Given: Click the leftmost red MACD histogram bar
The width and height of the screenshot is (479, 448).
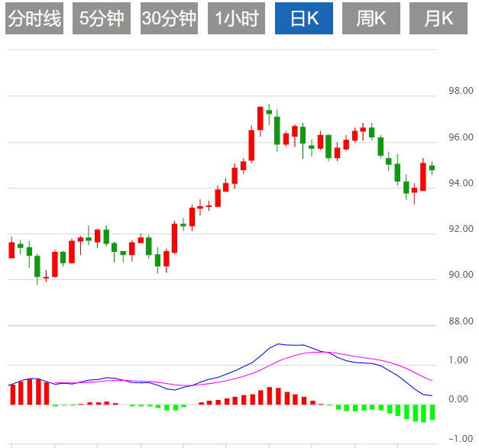Looking at the screenshot, I should (x=12, y=394).
